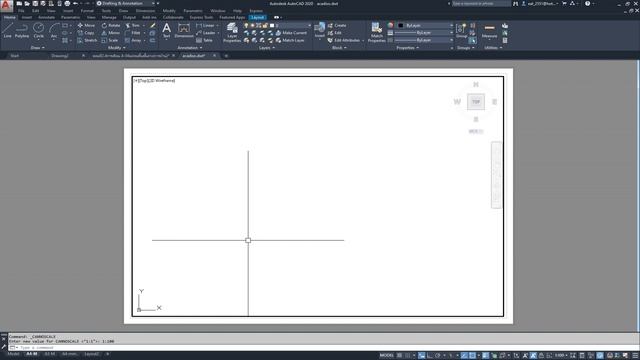Screen dimensions: 640x360
Task: Click the viewport controls label Top 2D Wireframe
Action: point(155,81)
